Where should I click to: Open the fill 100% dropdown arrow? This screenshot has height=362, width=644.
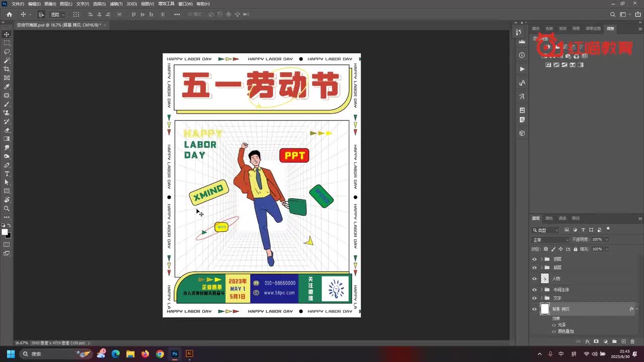click(606, 249)
